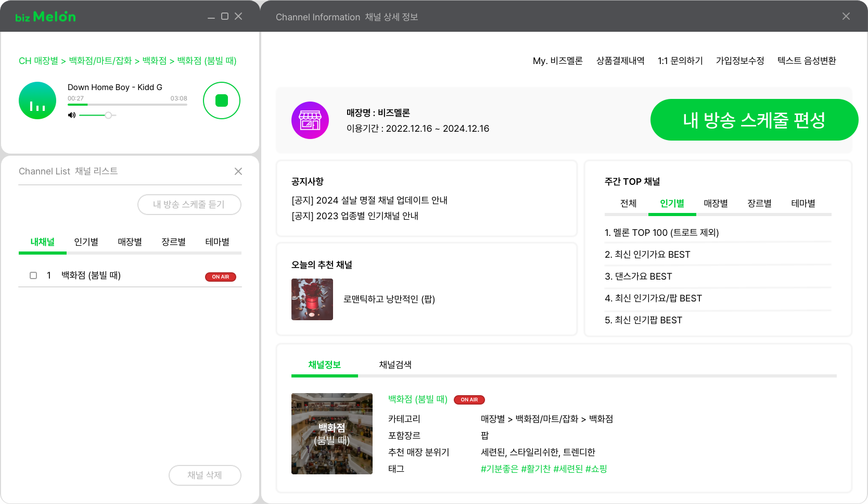
Task: Select 인기별 tab in 주간 TOP 채널
Action: (672, 204)
